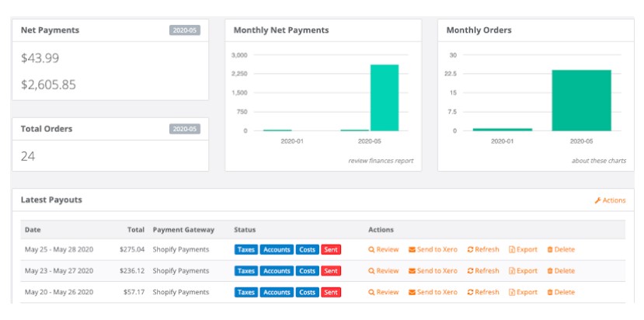Click the 2020-05 bar in Monthly Net Payments chart

[x=384, y=98]
